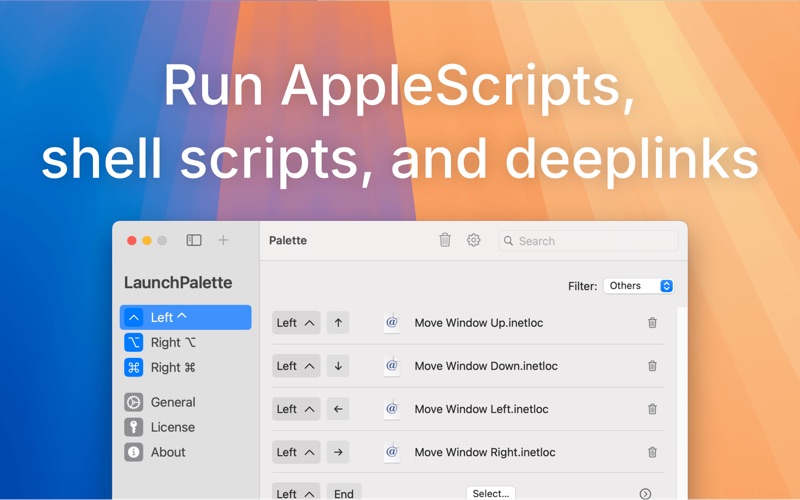
Task: Click the circled arrow on End row
Action: [x=645, y=493]
